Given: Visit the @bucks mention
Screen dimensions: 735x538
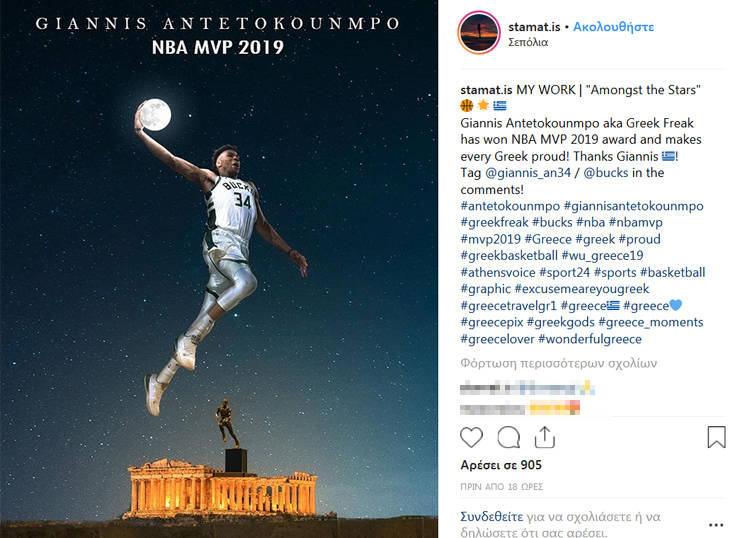Looking at the screenshot, I should 606,172.
